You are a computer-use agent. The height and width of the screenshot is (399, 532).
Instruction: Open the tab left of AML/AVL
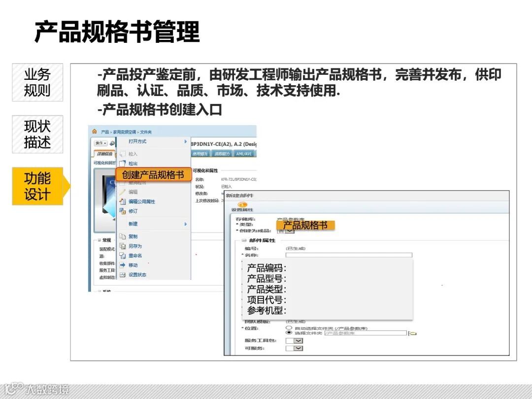click(222, 154)
